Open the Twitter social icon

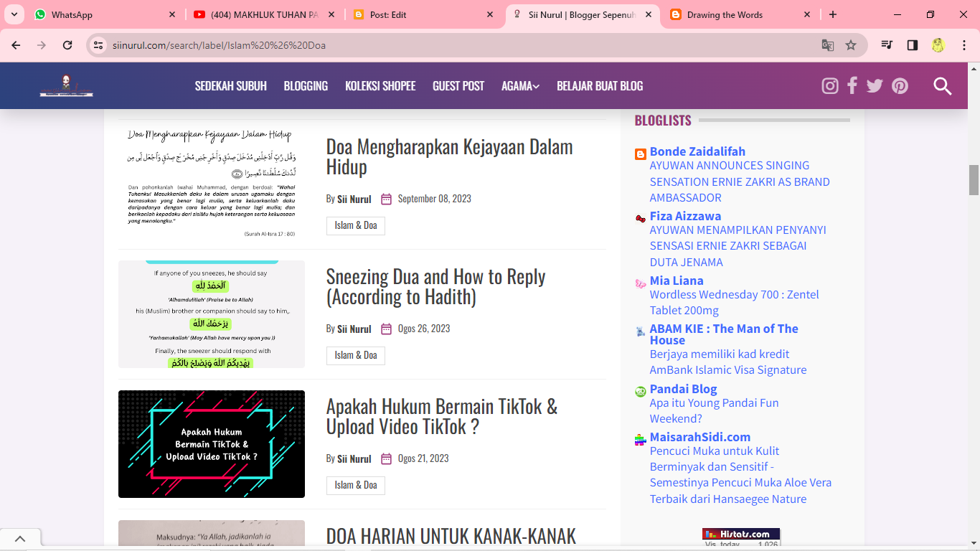pos(875,86)
